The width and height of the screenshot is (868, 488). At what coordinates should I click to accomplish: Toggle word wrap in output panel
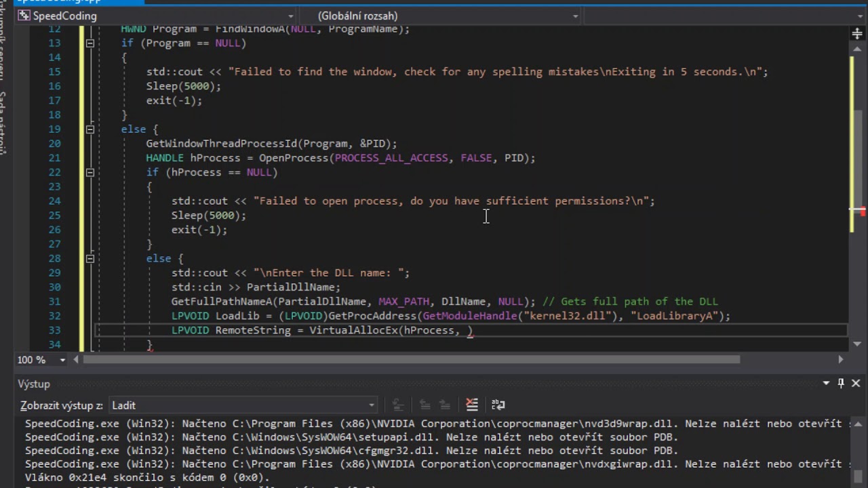498,405
